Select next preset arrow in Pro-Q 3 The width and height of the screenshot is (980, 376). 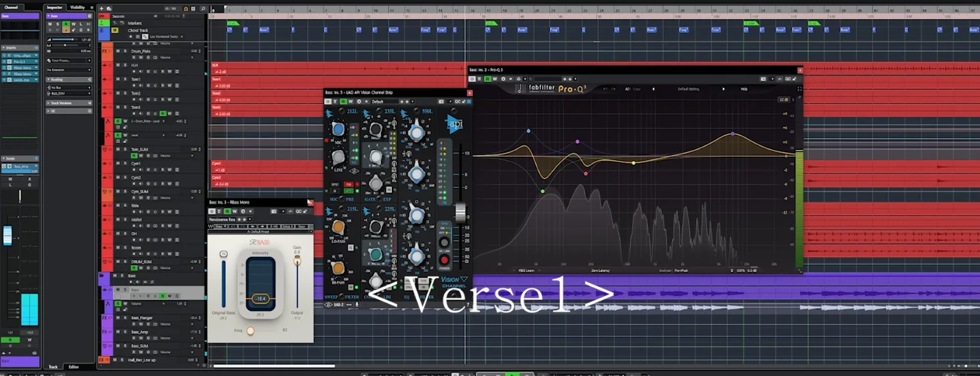click(x=723, y=89)
